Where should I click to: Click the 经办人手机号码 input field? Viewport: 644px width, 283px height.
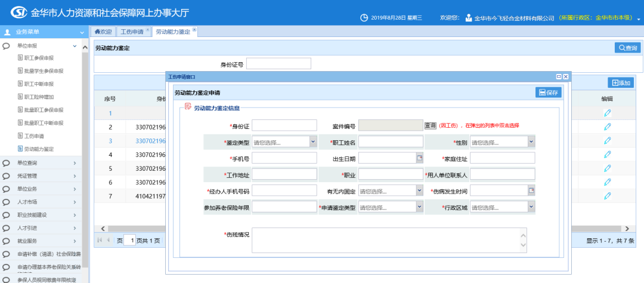284,190
